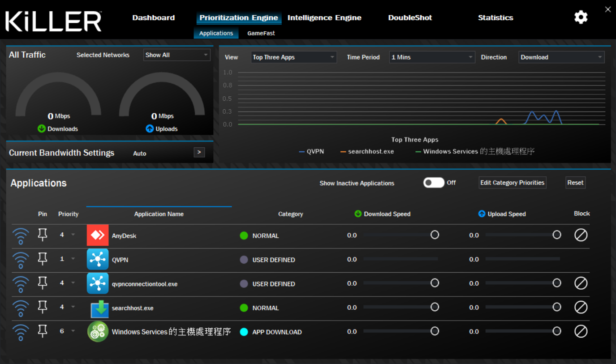Click the AnyDesk application icon
Image resolution: width=616 pixels, height=364 pixels.
click(98, 234)
